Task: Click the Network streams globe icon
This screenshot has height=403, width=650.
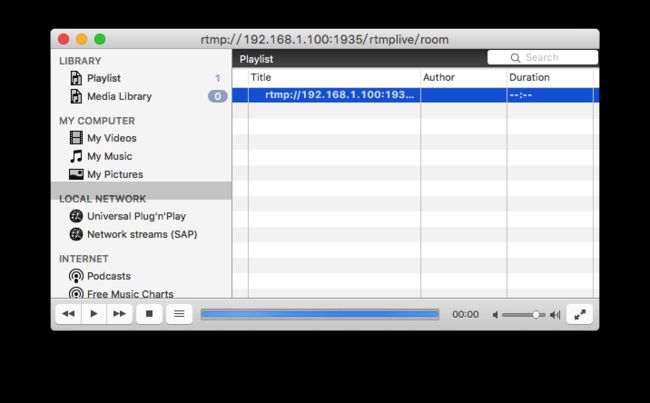Action: point(76,234)
